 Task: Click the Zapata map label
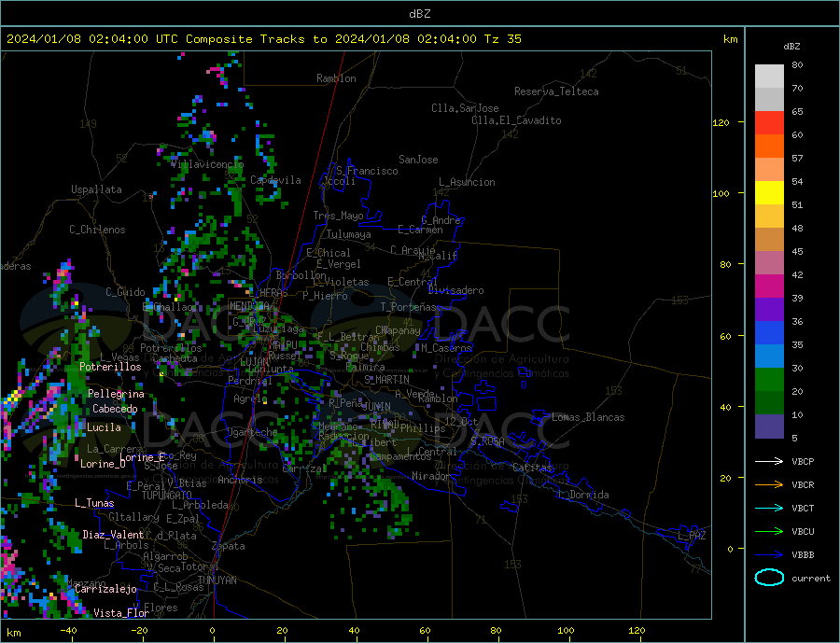[x=229, y=547]
